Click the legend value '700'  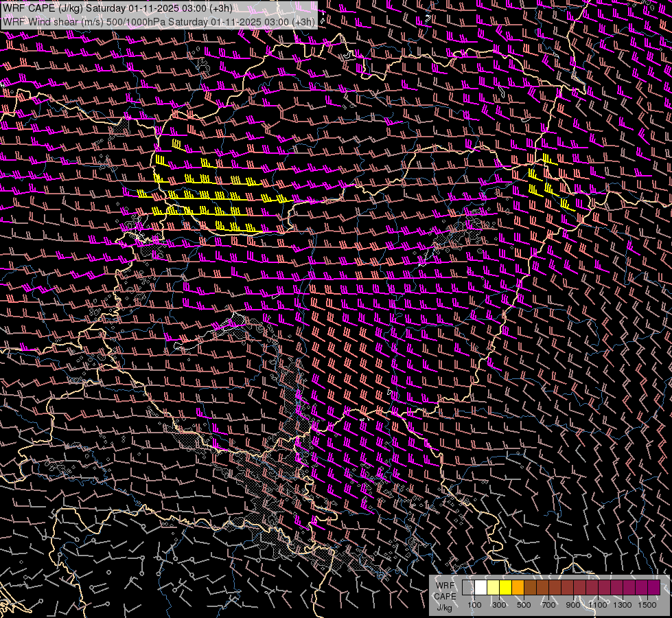coord(548,605)
